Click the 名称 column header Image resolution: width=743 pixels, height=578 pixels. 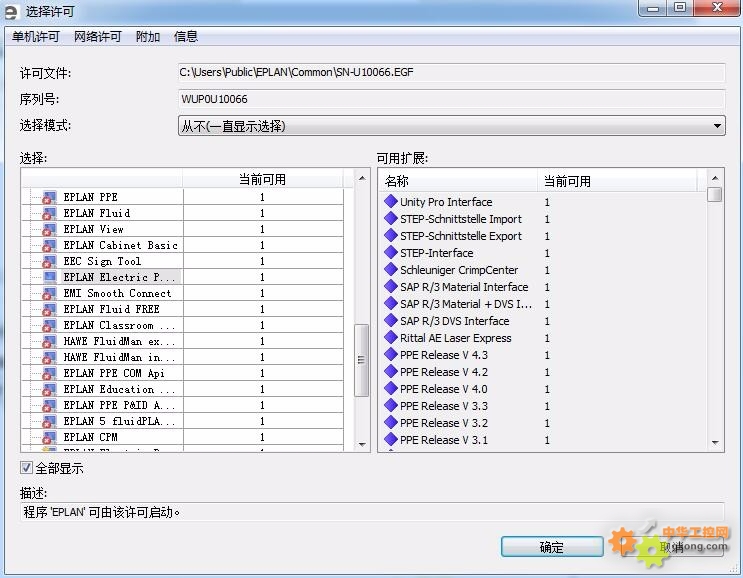[458, 181]
